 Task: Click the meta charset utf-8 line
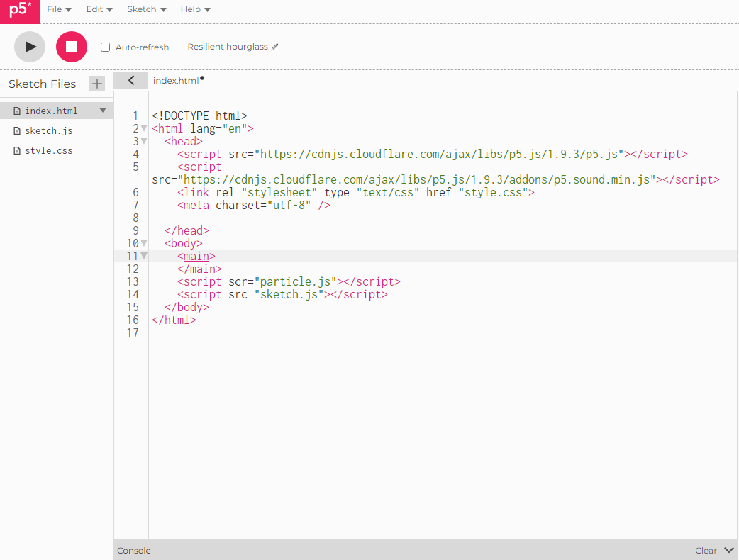point(254,205)
